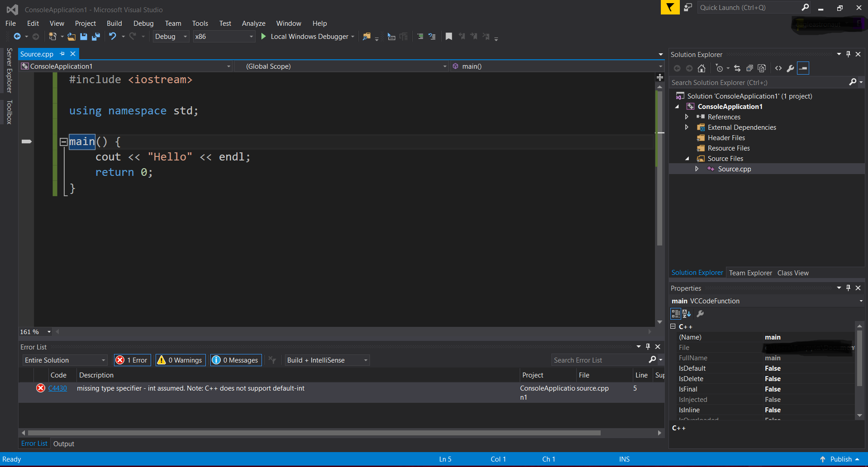The width and height of the screenshot is (868, 467).
Task: Toggle Preview Selected Items button in Solution Explorer
Action: coord(803,68)
